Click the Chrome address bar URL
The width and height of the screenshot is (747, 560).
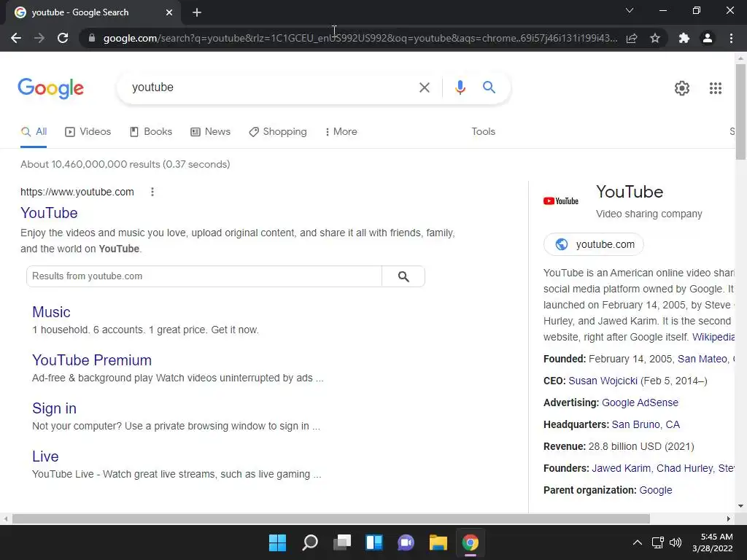pos(360,38)
